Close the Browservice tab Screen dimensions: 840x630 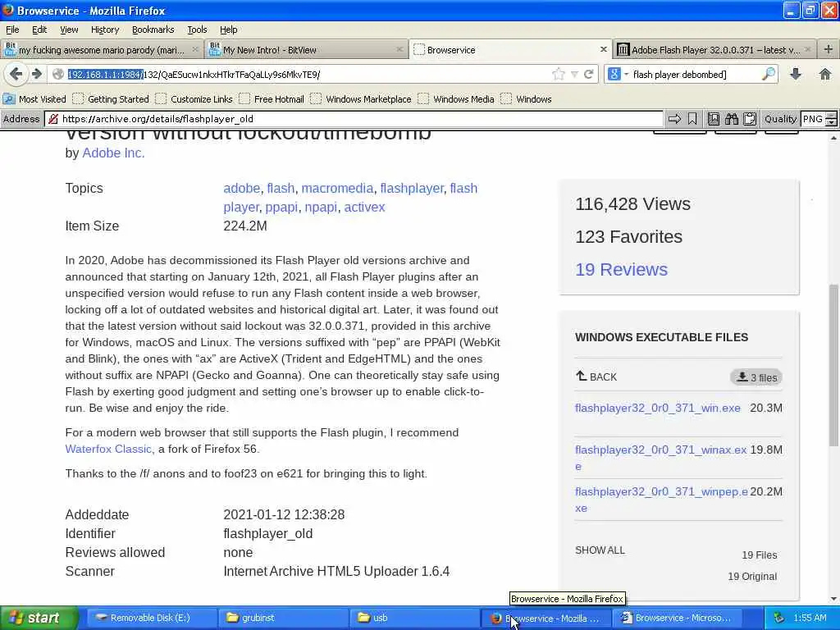pos(603,49)
